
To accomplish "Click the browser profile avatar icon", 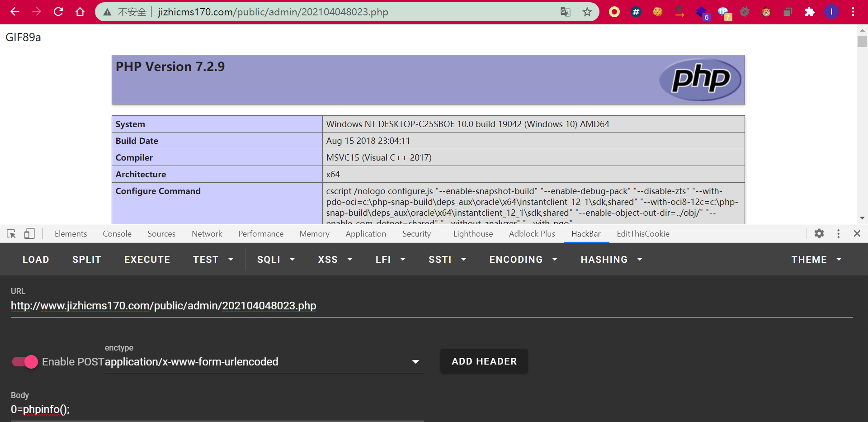I will (x=832, y=12).
